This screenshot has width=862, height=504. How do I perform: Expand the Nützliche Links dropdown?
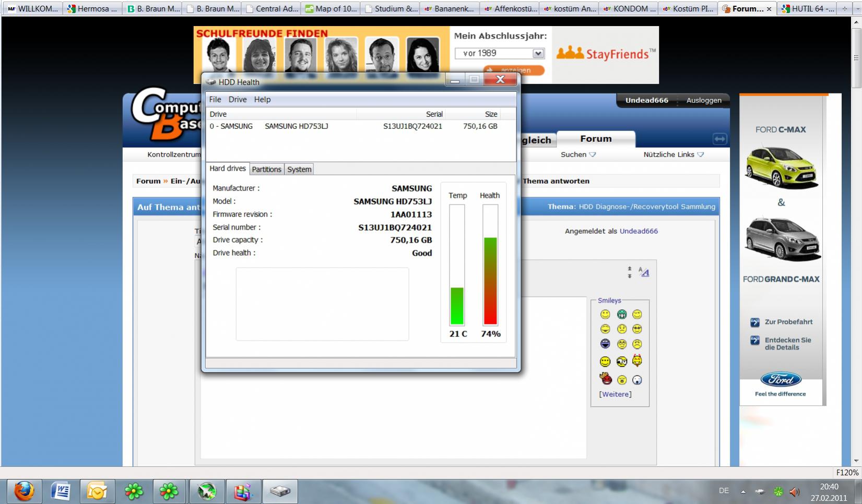tap(674, 154)
